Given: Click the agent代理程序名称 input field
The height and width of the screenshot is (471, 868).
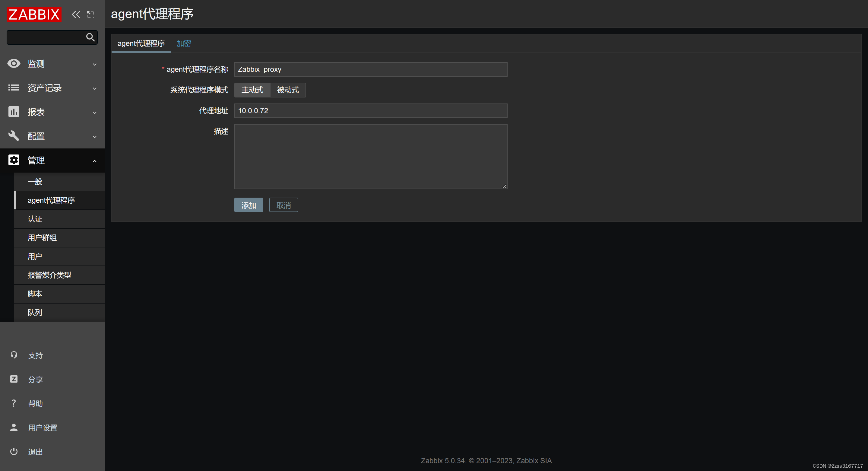Looking at the screenshot, I should pyautogui.click(x=371, y=69).
